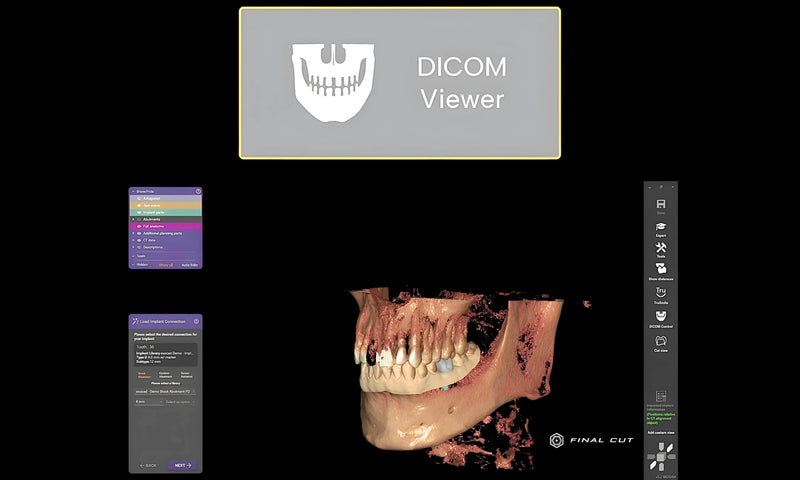The width and height of the screenshot is (800, 480).
Task: Expand the CT data group arrow
Action: pyautogui.click(x=133, y=240)
